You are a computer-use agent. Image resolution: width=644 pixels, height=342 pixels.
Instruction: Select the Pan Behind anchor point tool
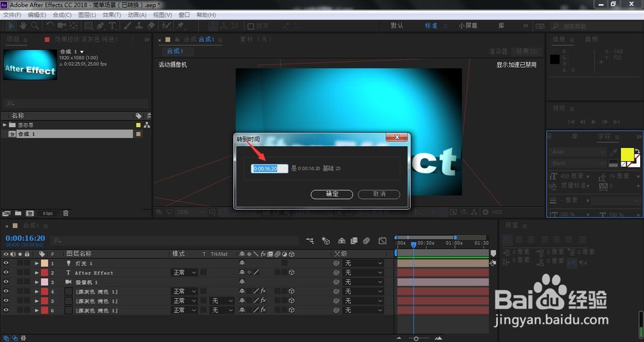[73, 26]
